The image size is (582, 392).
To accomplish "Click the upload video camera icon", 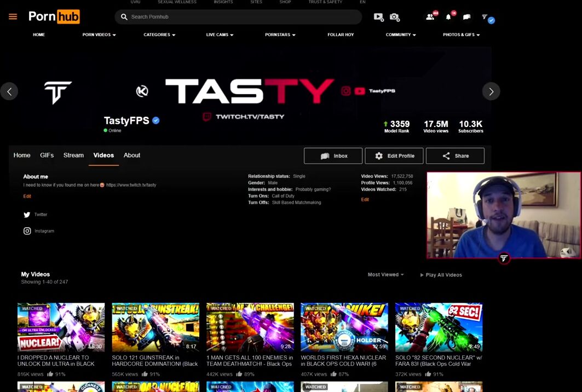I will pyautogui.click(x=378, y=17).
